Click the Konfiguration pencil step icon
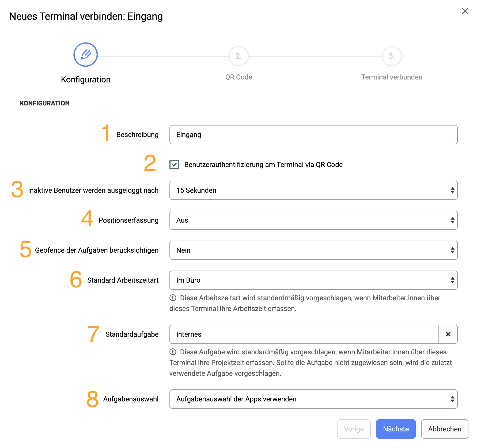This screenshot has width=477, height=448. [x=86, y=55]
